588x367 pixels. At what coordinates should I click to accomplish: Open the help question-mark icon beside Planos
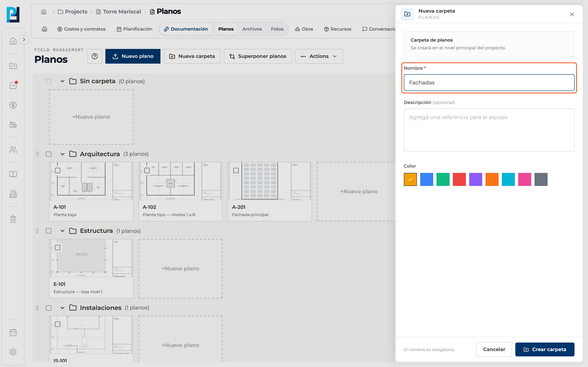coord(95,56)
